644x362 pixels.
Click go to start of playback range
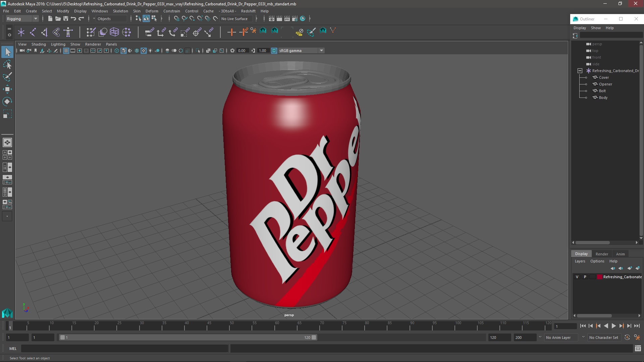pyautogui.click(x=583, y=326)
